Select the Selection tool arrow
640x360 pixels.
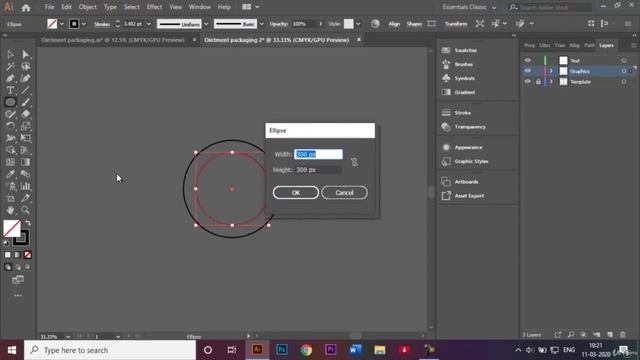point(10,54)
